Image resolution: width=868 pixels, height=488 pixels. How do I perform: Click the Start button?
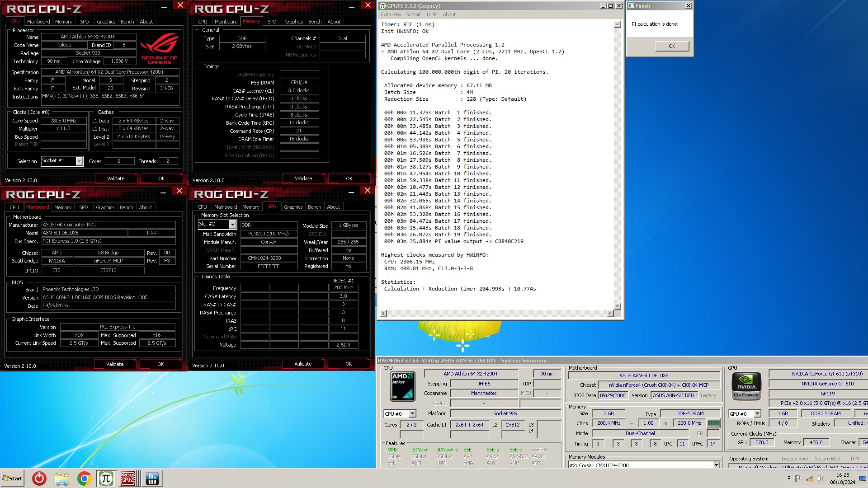[12, 479]
